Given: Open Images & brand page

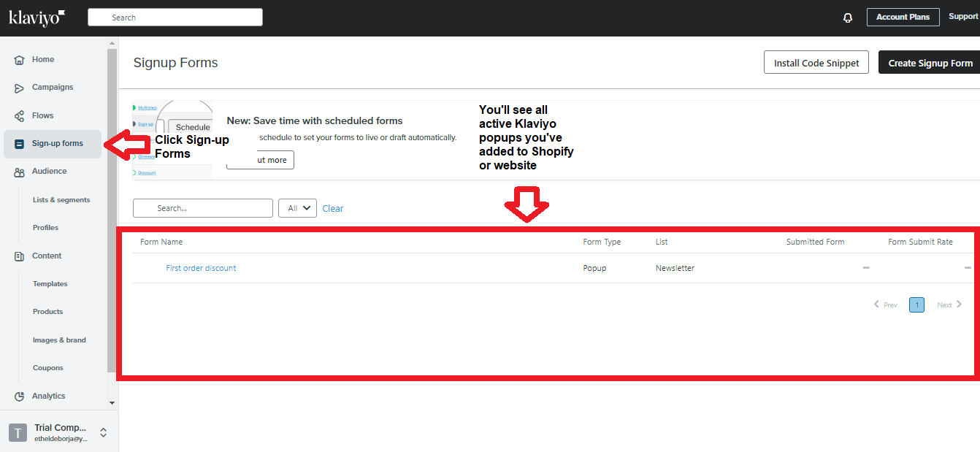Looking at the screenshot, I should pyautogui.click(x=59, y=340).
